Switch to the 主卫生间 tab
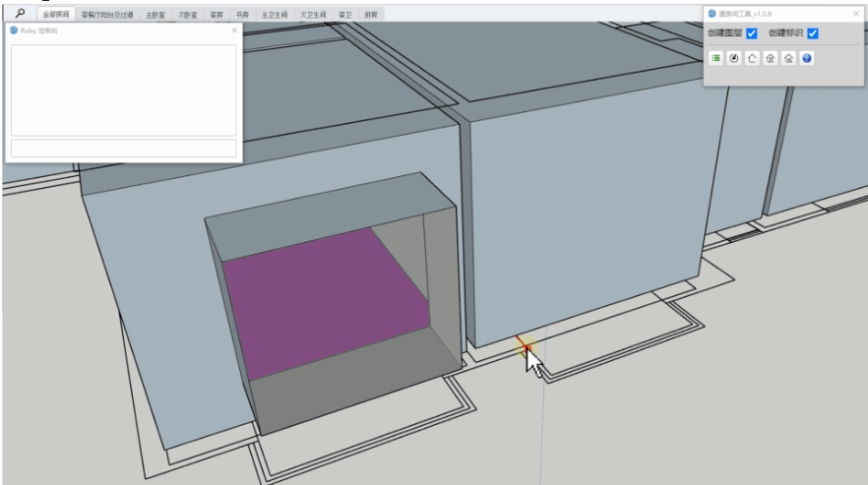 (274, 16)
